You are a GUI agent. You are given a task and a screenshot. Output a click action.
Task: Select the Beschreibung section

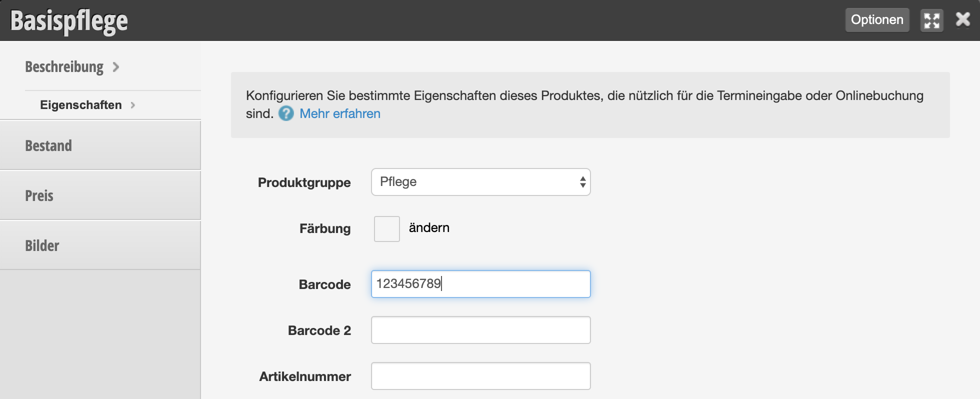click(x=64, y=67)
